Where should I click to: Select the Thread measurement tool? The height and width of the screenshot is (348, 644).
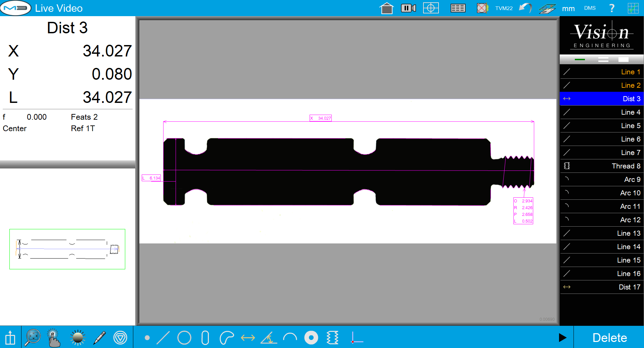click(x=332, y=337)
